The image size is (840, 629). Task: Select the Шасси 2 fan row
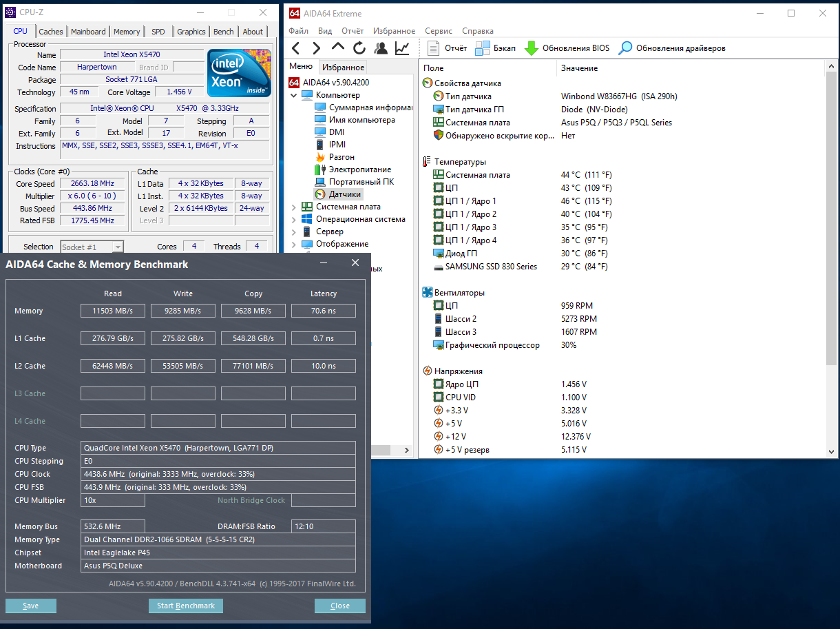(x=623, y=319)
